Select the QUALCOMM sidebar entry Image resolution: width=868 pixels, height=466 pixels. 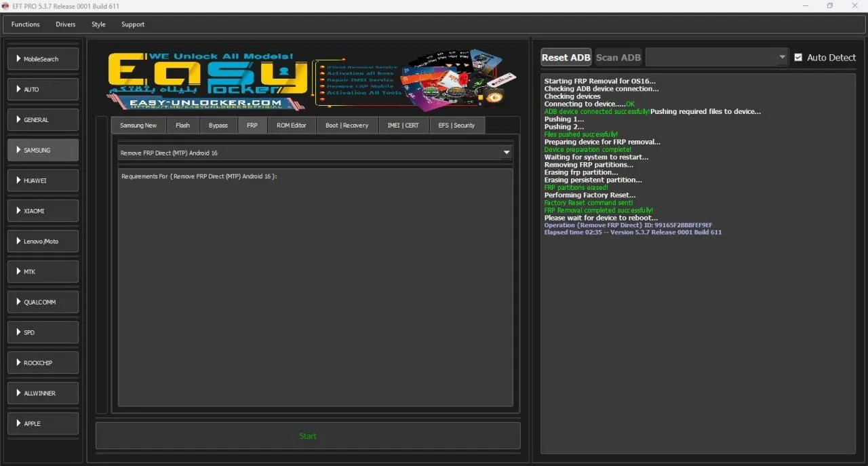(43, 302)
